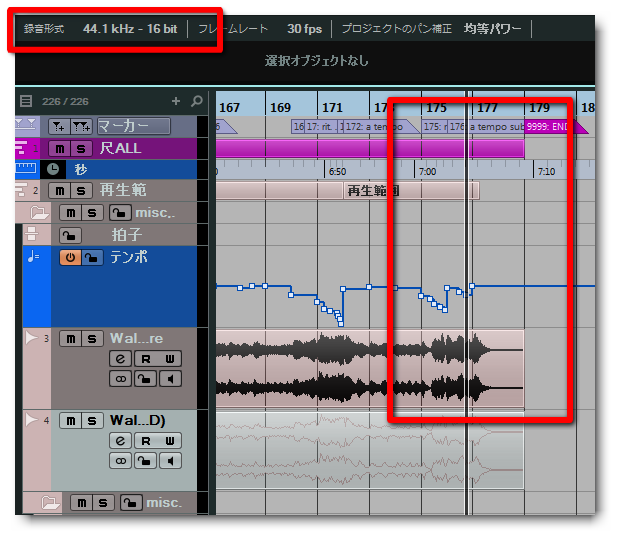The height and width of the screenshot is (542, 622).
Task: Select the magenta 尺ALL arranger event
Action: [370, 148]
